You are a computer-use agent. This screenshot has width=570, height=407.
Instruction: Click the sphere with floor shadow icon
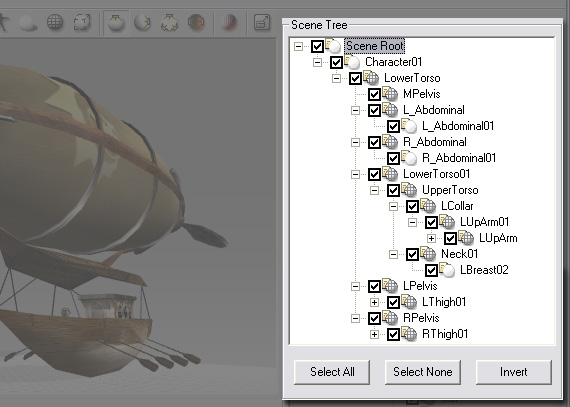pos(28,23)
